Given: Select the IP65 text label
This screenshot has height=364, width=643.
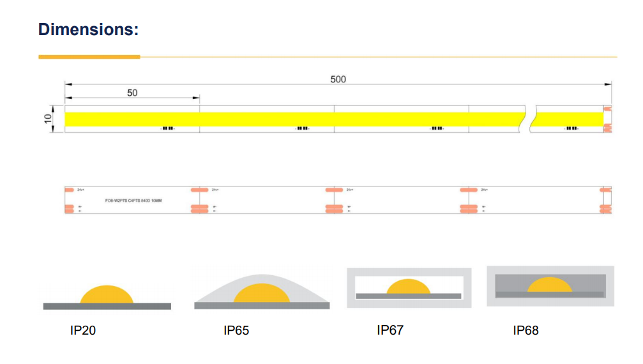Looking at the screenshot, I should point(236,331).
